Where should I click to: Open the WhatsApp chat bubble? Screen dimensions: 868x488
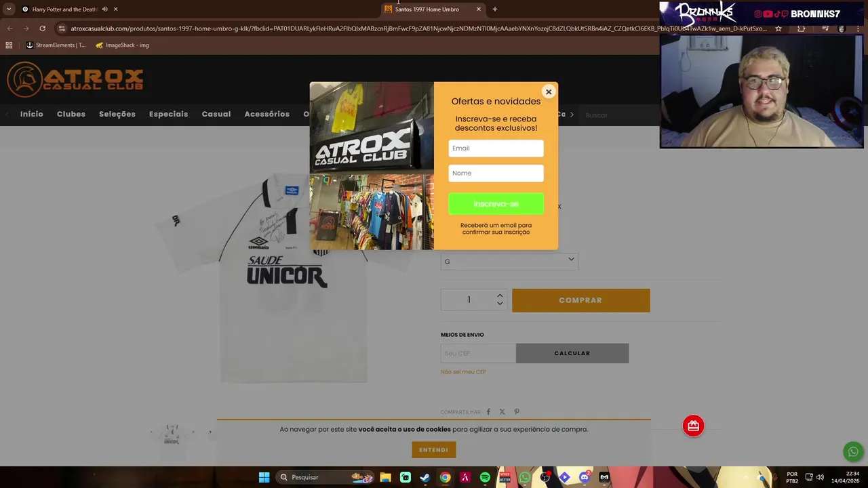(853, 452)
